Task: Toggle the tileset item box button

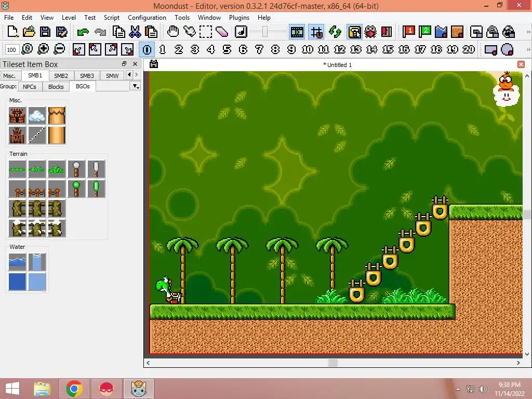Action: [354, 32]
